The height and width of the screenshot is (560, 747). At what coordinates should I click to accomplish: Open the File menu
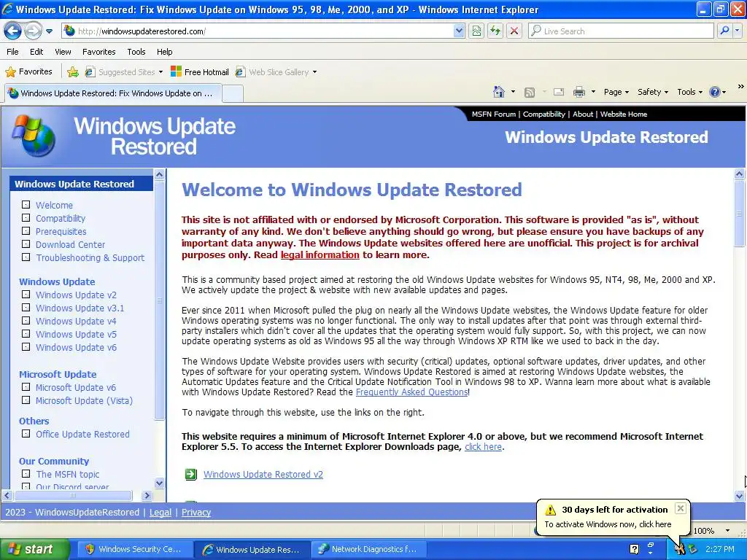(13, 52)
